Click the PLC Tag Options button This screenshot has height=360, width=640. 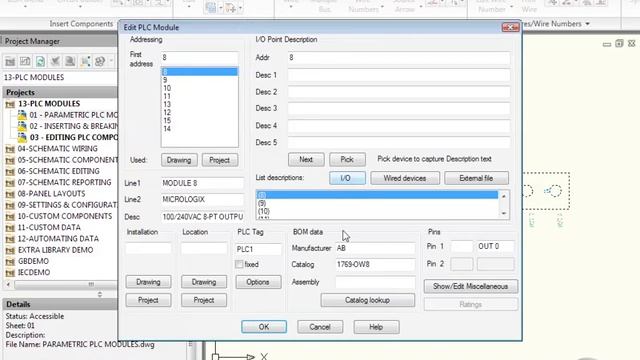[258, 282]
